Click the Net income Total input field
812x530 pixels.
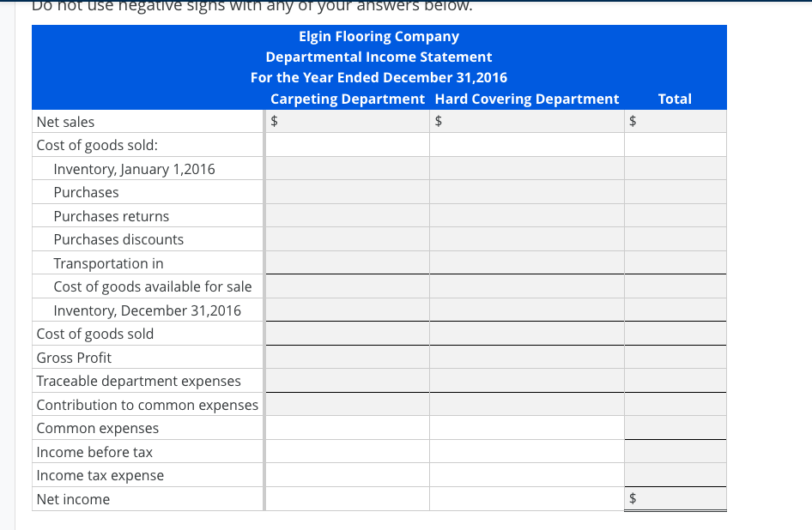coord(675,498)
